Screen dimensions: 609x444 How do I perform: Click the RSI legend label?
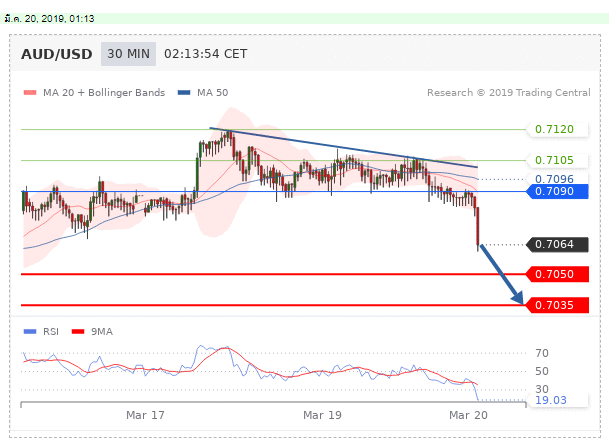[x=51, y=332]
